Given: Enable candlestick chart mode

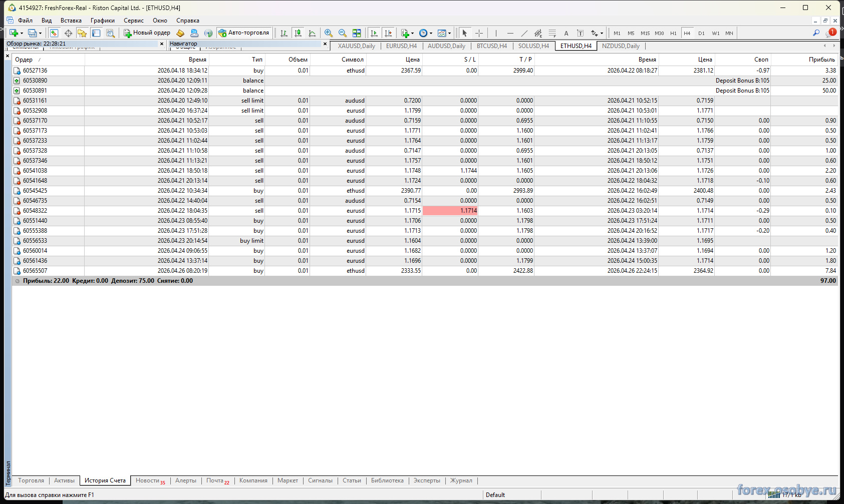Looking at the screenshot, I should click(298, 33).
